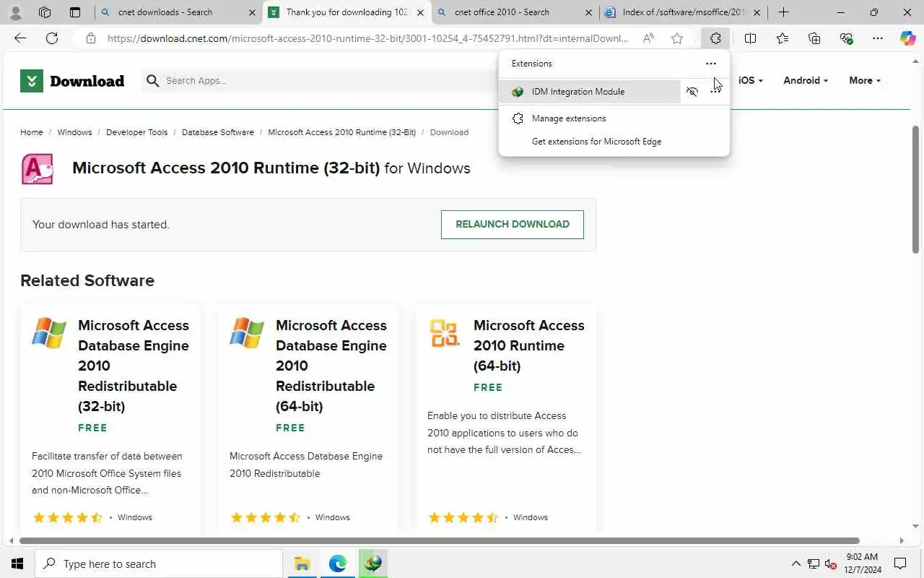Open Internet Download Manager taskbar icon
This screenshot has width=924, height=578.
[372, 564]
